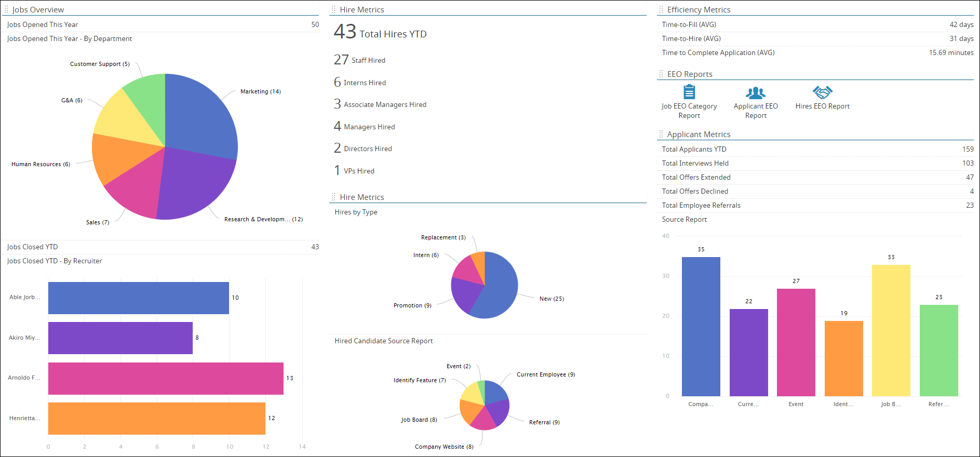Click Jobs Closed YTD - By Recruiter heading

(55, 261)
